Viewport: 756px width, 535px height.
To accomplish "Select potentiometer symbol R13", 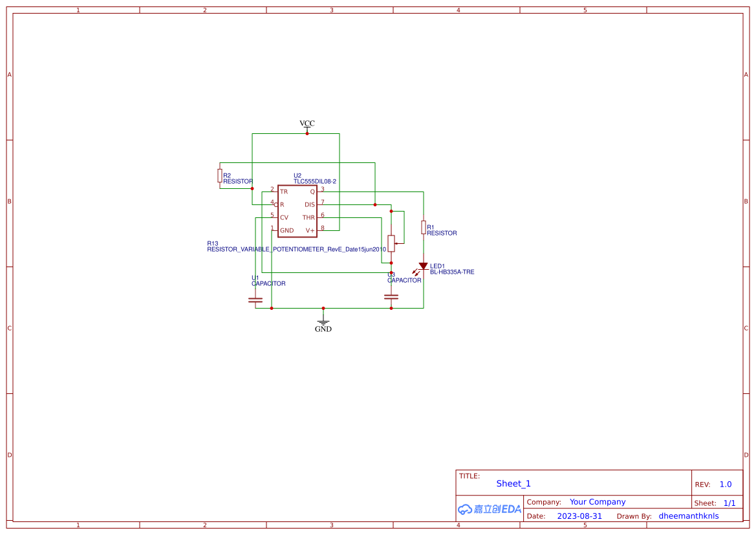I will [391, 244].
